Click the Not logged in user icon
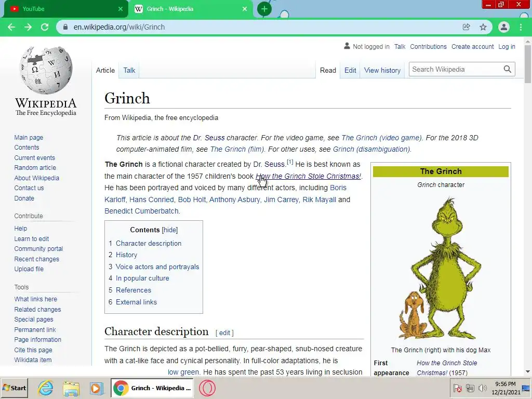 click(347, 46)
